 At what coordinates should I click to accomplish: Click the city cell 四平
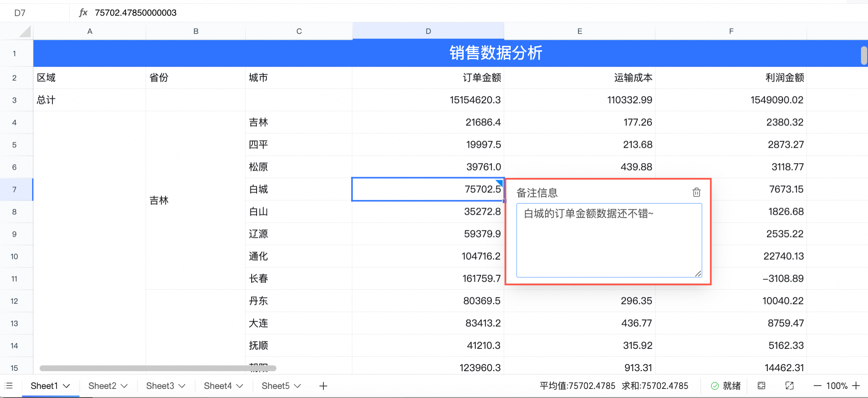(299, 145)
